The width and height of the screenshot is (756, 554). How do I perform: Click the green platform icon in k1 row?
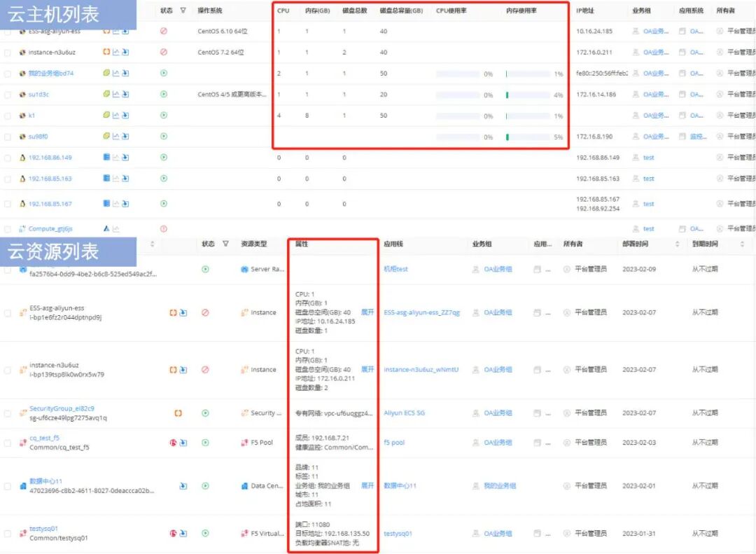pyautogui.click(x=106, y=116)
